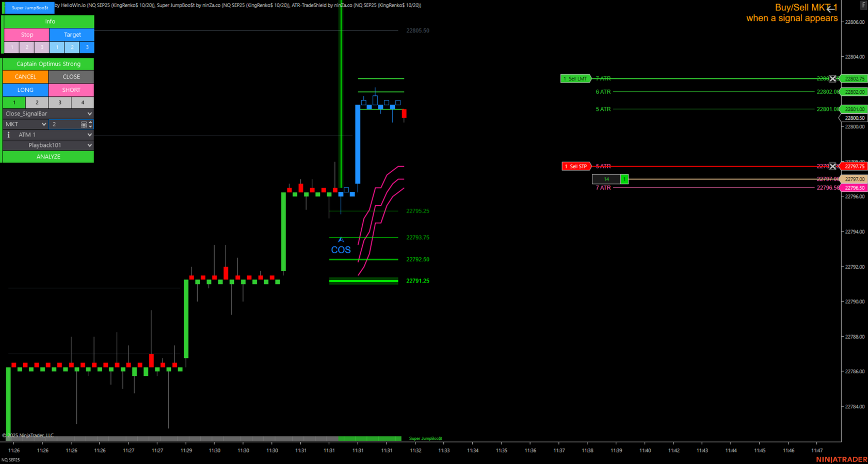Screen dimensions: 868x464
Task: Cancel the Sell STP order using X
Action: 832,167
